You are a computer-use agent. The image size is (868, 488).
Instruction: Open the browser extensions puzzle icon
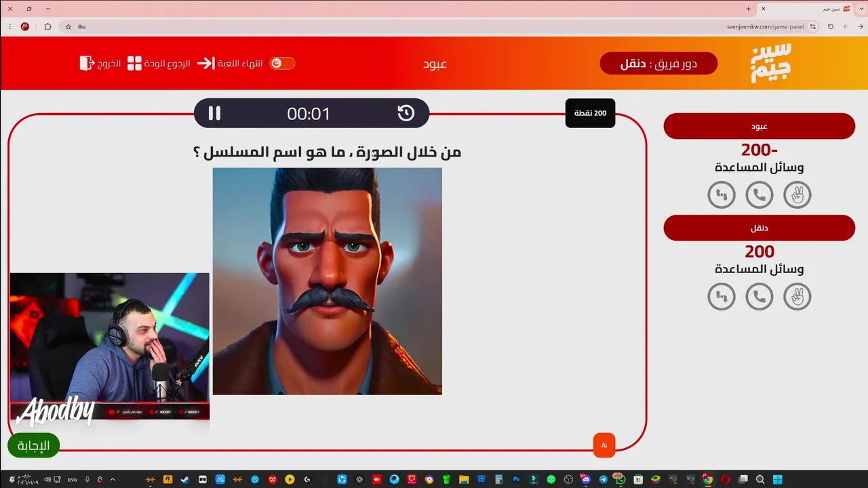coord(47,26)
